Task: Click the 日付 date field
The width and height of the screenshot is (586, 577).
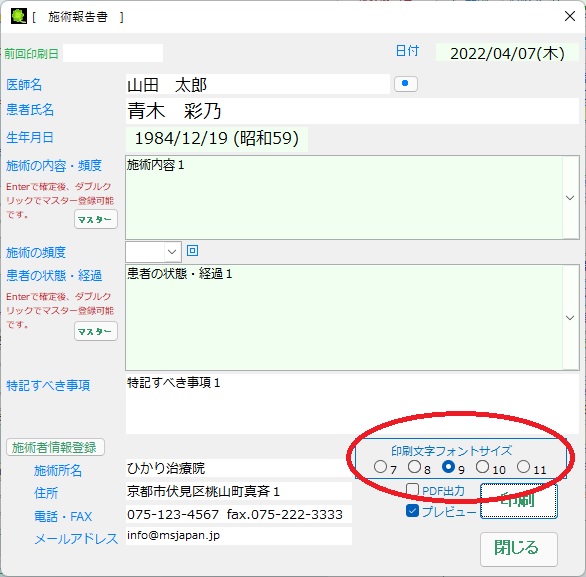Action: point(507,53)
